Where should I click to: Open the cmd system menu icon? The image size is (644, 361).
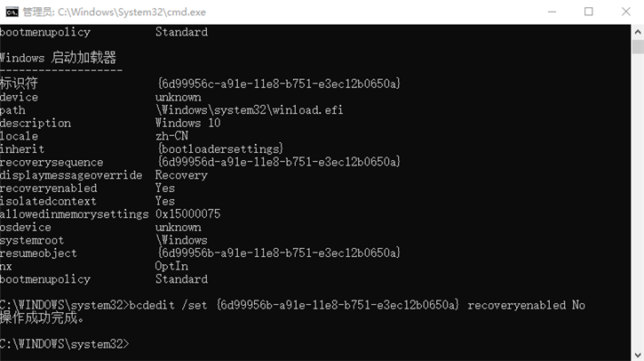coord(12,12)
